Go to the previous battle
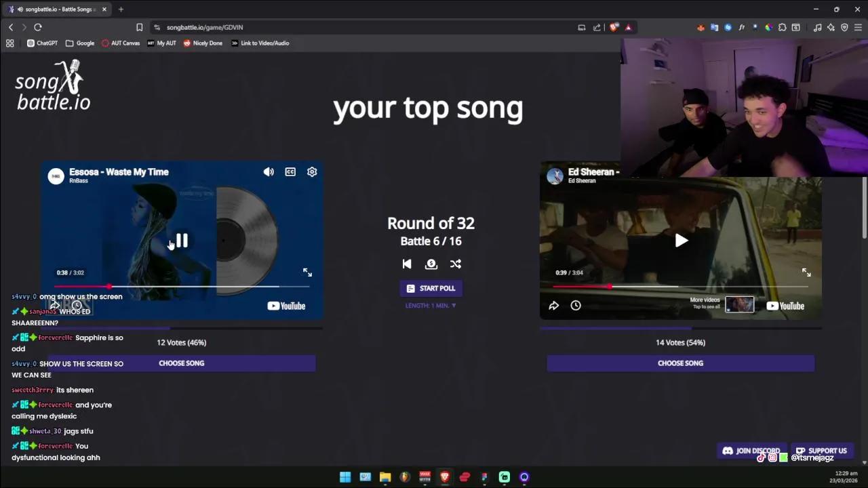Screen dimensions: 868x488 coord(407,264)
